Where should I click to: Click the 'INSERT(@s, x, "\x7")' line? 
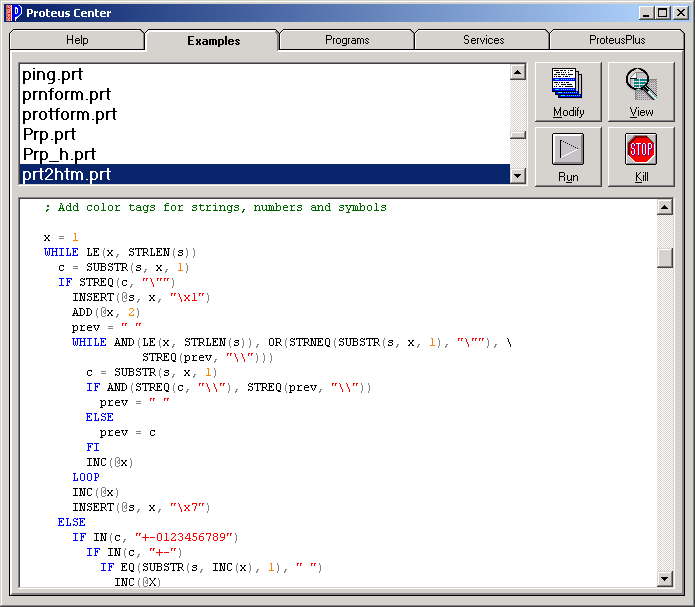tap(141, 507)
